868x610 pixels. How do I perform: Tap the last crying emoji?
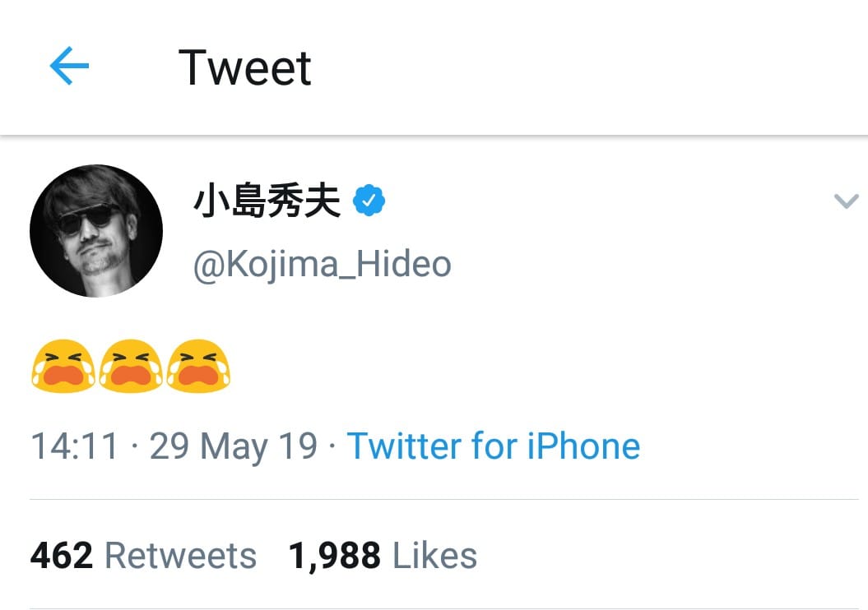[198, 366]
